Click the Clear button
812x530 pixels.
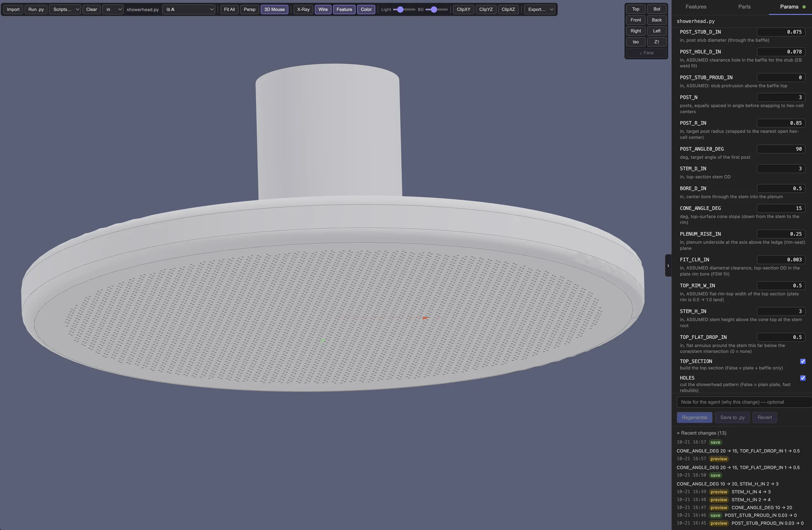[x=92, y=10]
